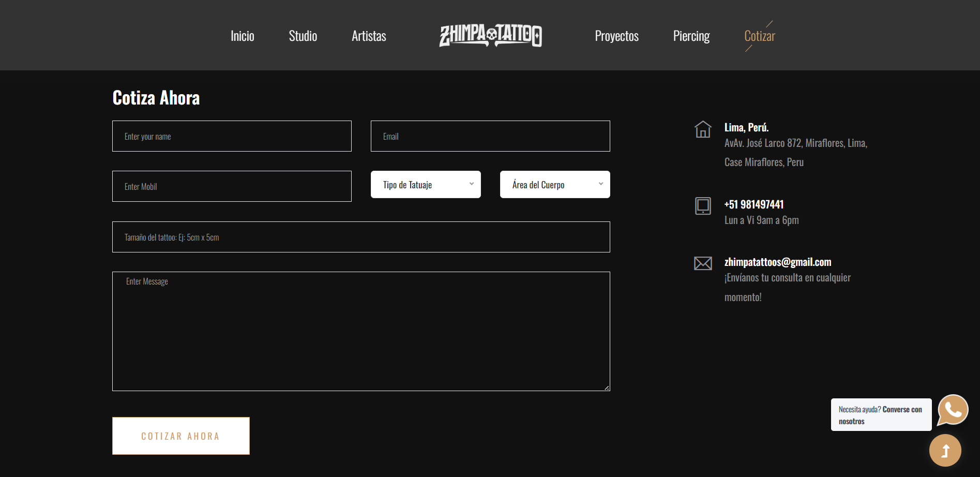Click the zhimpatattoos@gmail.com email link

(x=777, y=262)
